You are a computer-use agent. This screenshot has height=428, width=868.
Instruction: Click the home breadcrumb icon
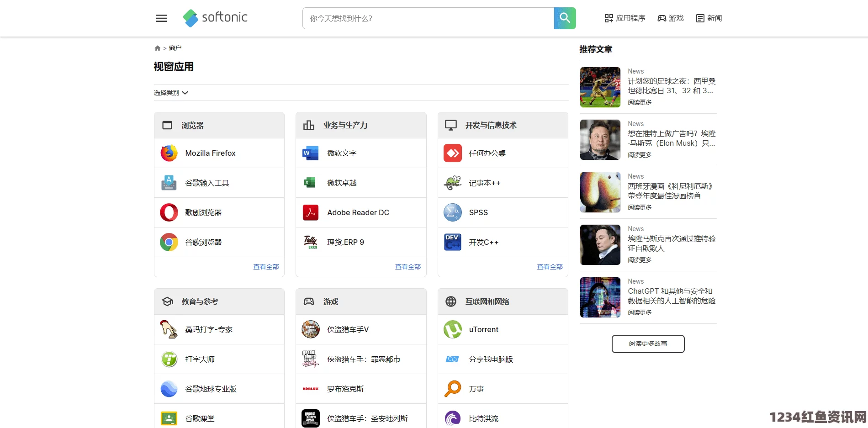(158, 48)
